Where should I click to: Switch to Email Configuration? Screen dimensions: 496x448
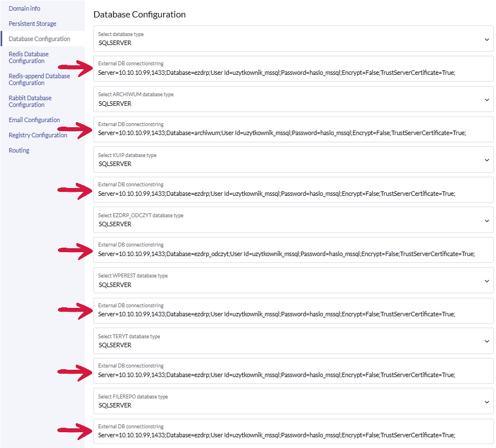34,120
